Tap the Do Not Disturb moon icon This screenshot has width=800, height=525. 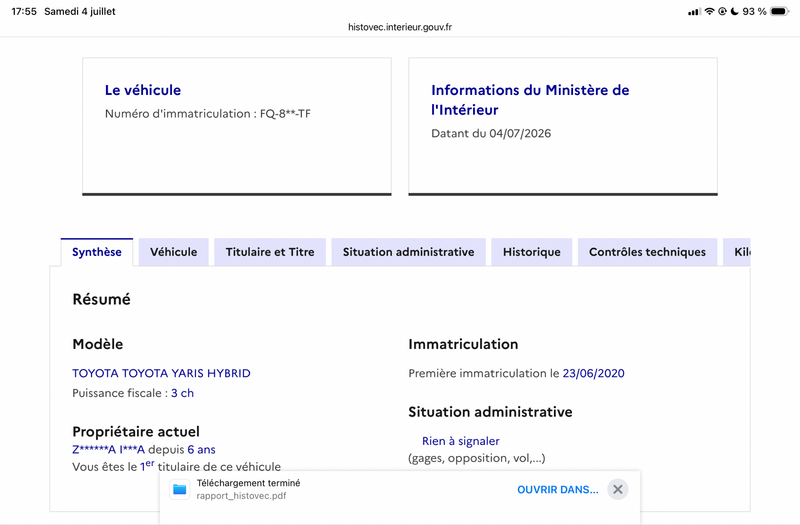734,11
